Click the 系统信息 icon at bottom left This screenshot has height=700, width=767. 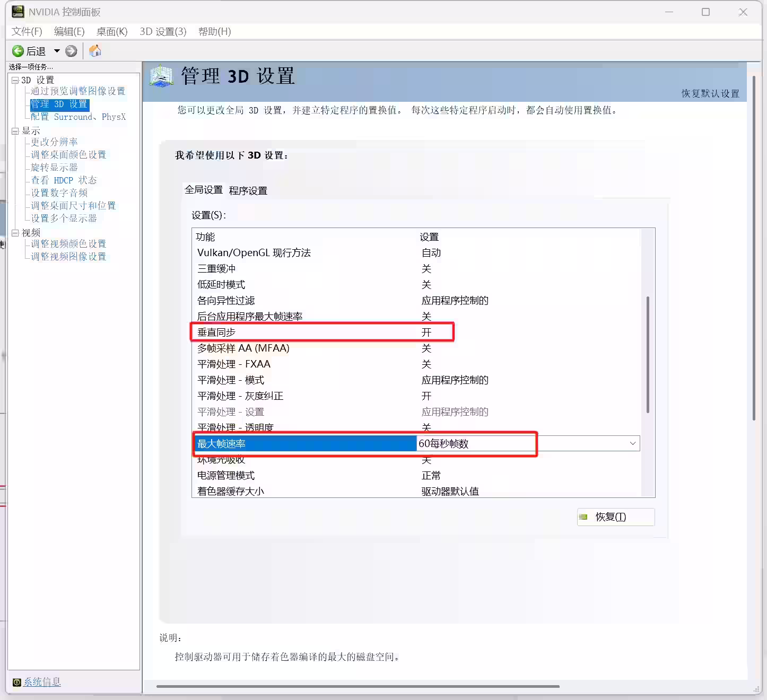[x=17, y=682]
